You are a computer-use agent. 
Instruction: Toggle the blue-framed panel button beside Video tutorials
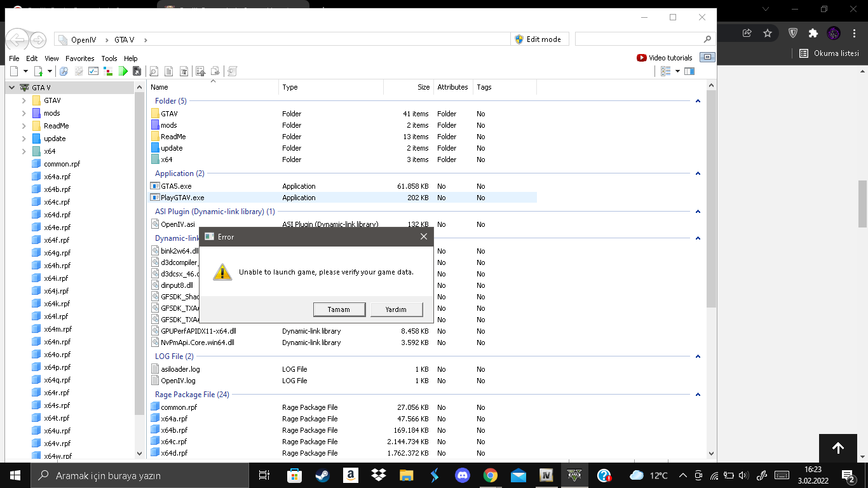click(x=707, y=58)
